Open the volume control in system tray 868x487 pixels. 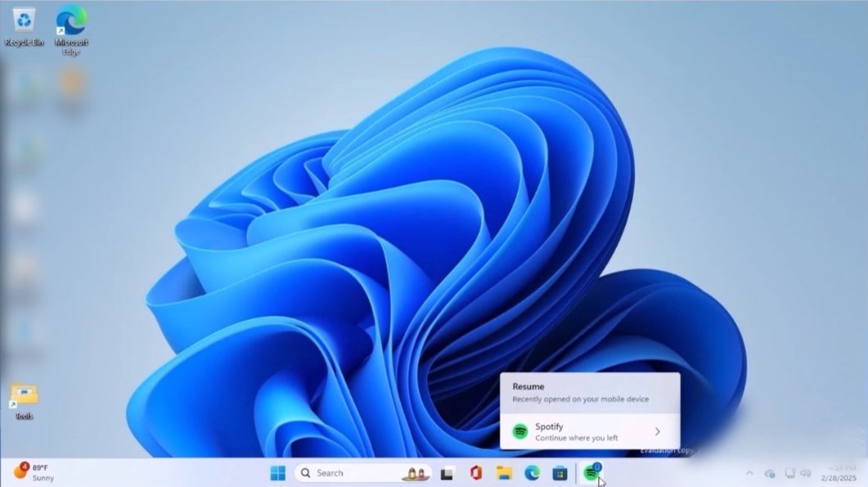point(805,473)
